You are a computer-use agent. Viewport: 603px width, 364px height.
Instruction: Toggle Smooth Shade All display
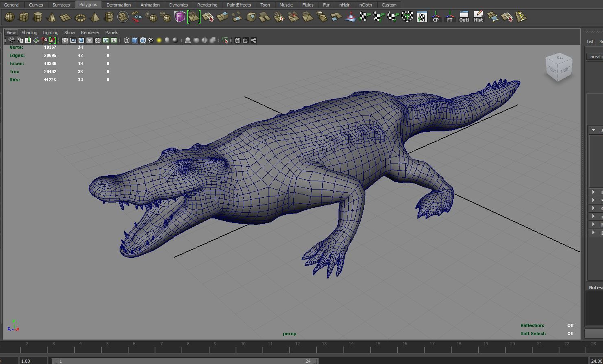[x=135, y=40]
